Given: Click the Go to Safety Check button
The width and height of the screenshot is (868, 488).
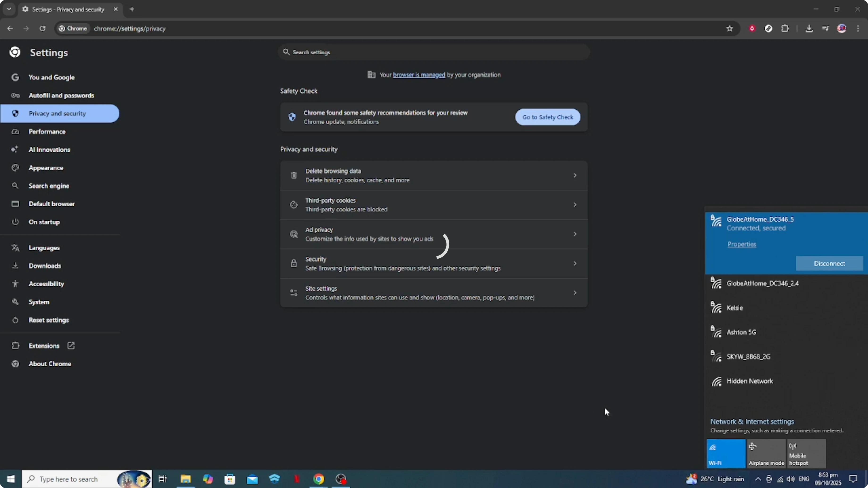Looking at the screenshot, I should (547, 117).
